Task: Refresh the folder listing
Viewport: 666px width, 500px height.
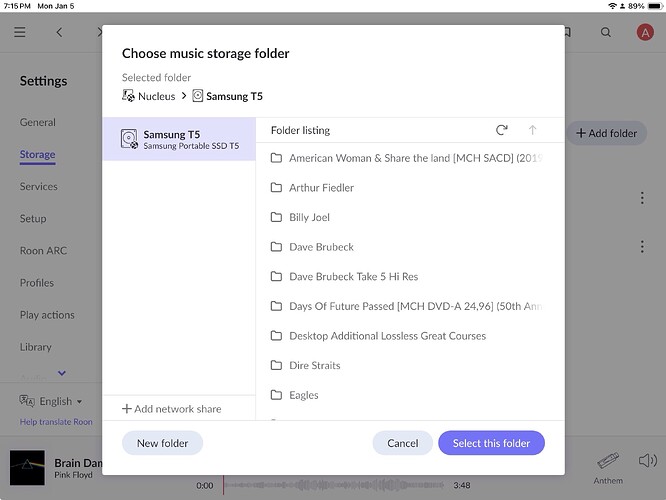Action: pos(502,130)
